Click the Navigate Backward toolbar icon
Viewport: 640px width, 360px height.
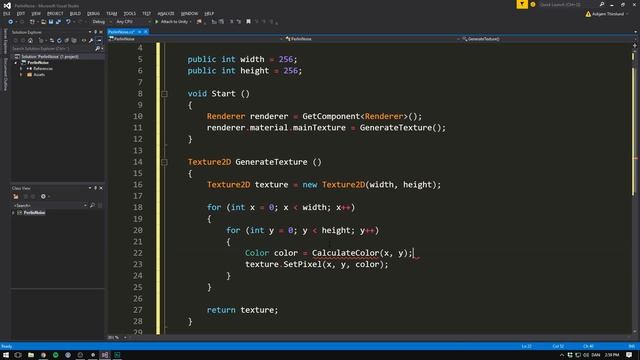click(11, 22)
